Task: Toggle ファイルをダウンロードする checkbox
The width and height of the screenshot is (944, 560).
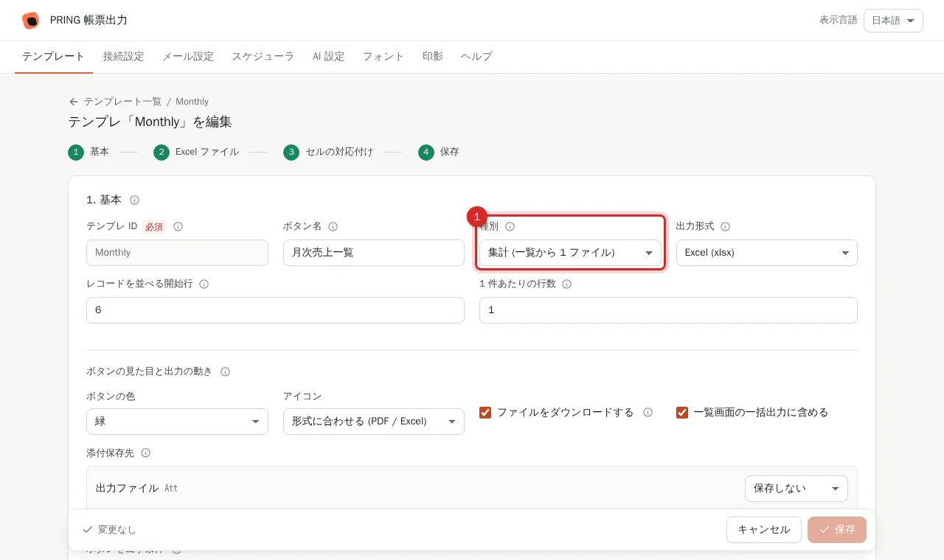Action: pyautogui.click(x=485, y=413)
